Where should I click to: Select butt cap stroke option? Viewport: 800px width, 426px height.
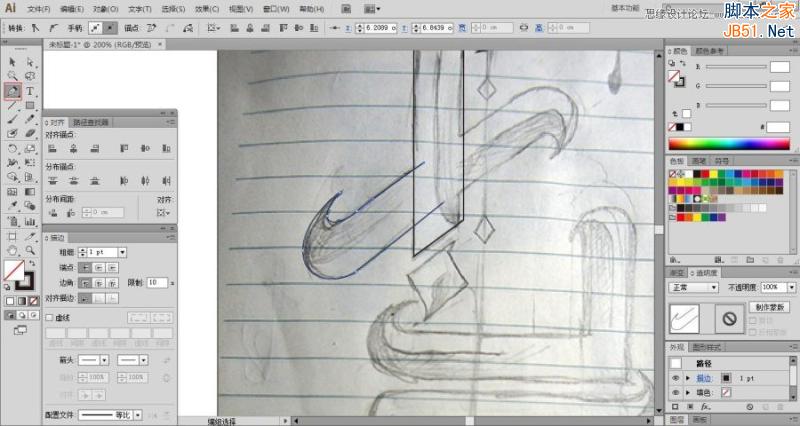(85, 267)
